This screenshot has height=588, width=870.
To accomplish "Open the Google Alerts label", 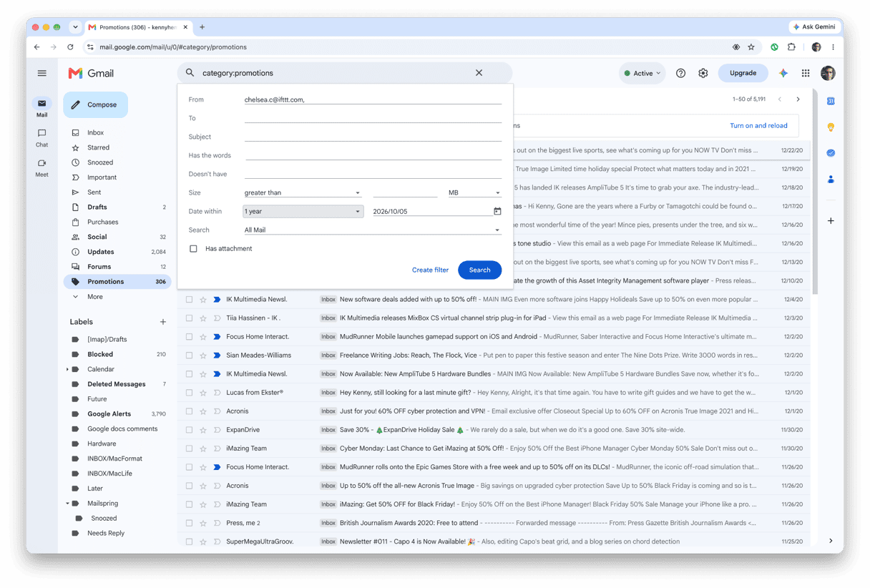I will coord(109,413).
